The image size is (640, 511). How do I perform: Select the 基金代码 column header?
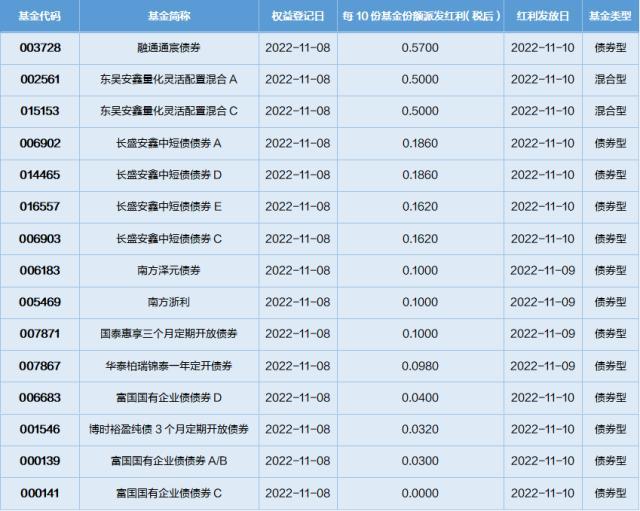(40, 16)
